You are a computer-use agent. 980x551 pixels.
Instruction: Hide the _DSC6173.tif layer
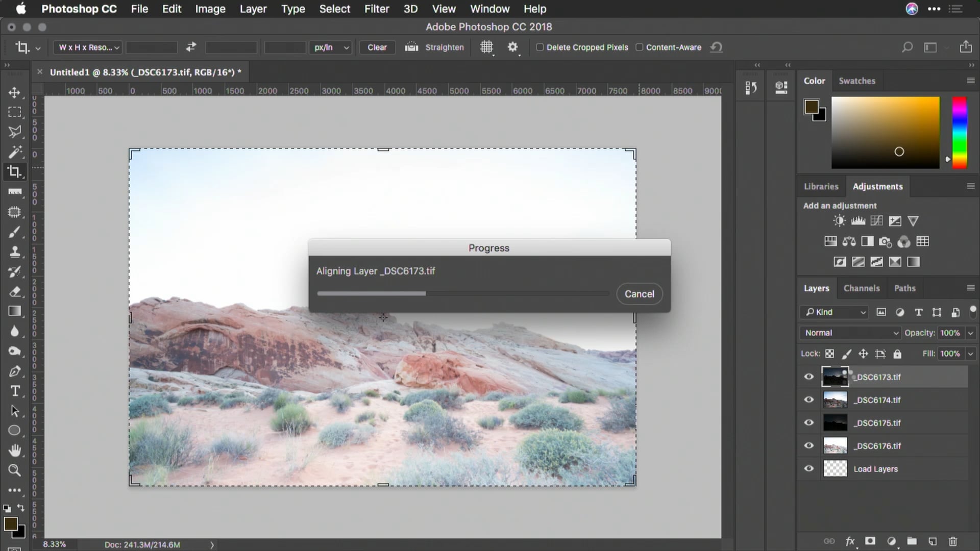click(808, 377)
